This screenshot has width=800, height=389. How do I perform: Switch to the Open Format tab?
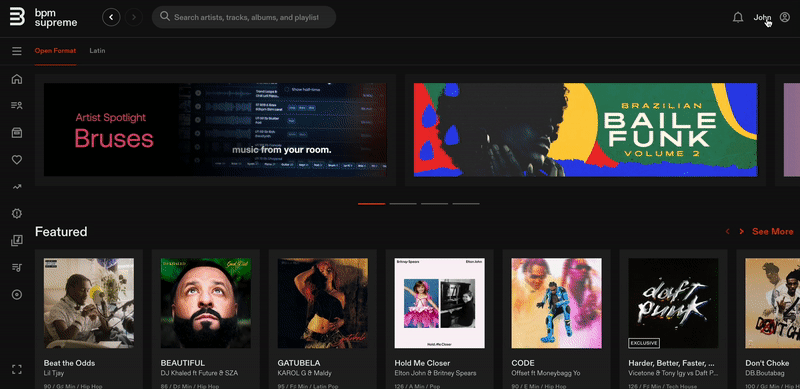pyautogui.click(x=55, y=51)
